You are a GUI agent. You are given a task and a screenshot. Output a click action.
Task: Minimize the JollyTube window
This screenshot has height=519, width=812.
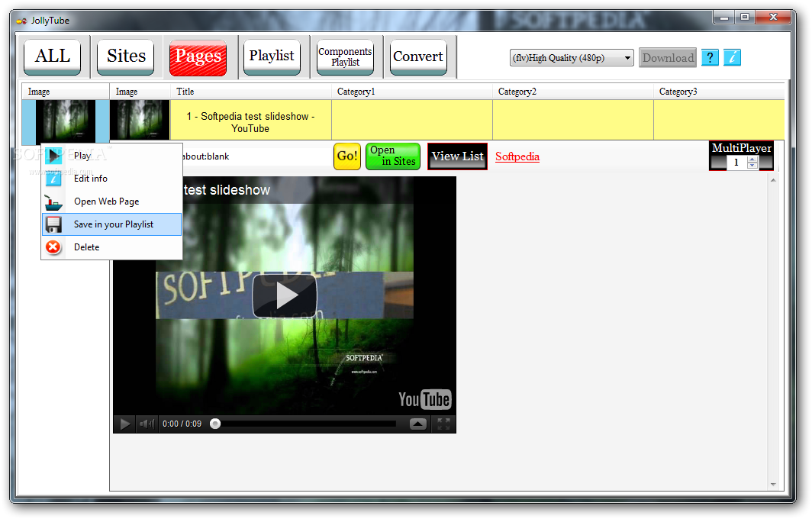724,18
